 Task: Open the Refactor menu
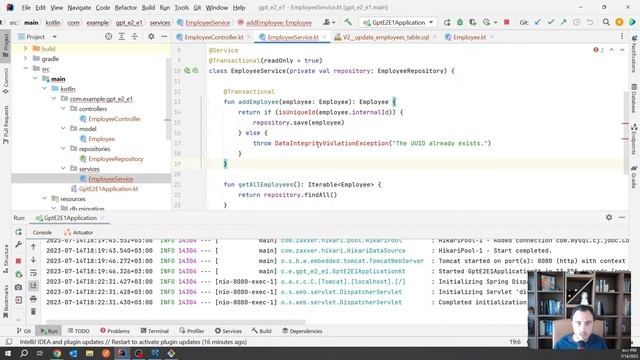click(x=126, y=7)
